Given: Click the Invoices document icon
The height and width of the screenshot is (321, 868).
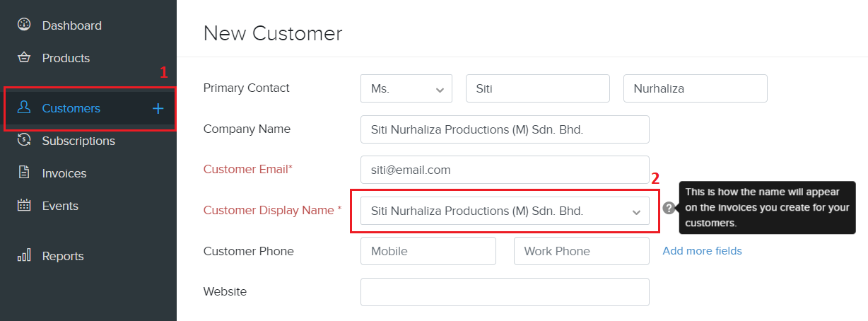Looking at the screenshot, I should [24, 173].
